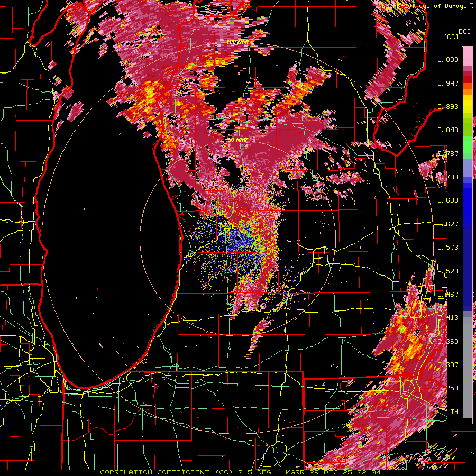Screen dimensions: 476x476
Task: Click the DCC product label
Action: point(464,32)
